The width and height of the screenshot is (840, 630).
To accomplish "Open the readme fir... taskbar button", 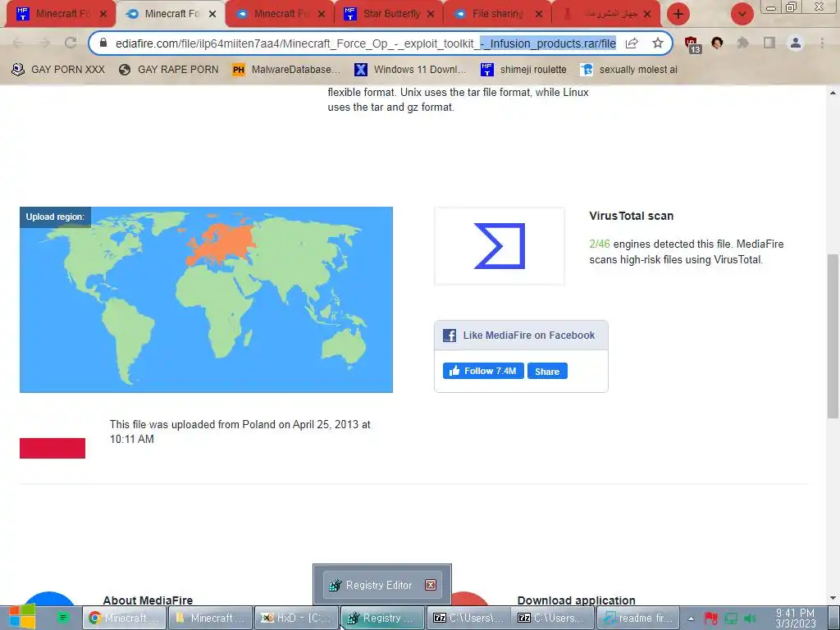I will (x=638, y=618).
